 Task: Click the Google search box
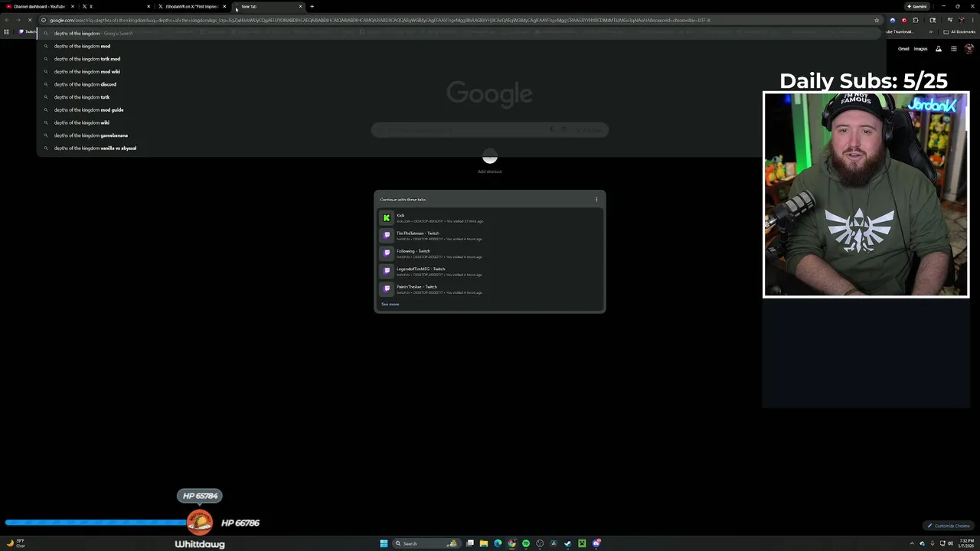tap(490, 129)
